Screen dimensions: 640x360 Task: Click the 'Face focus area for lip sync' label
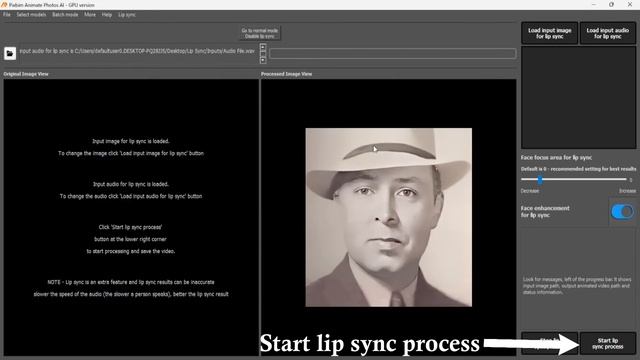point(556,158)
